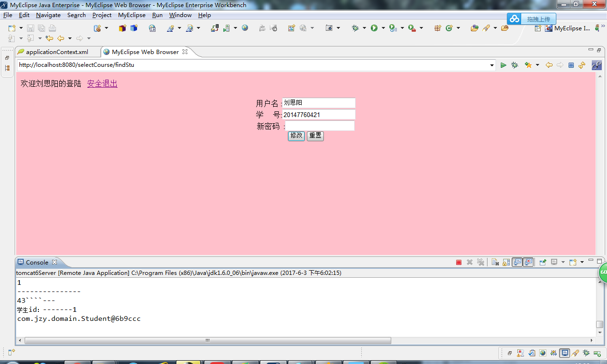Screen dimensions: 607x364
Task: Refresh the page in MyEclipse Web Browser
Action: coord(582,65)
